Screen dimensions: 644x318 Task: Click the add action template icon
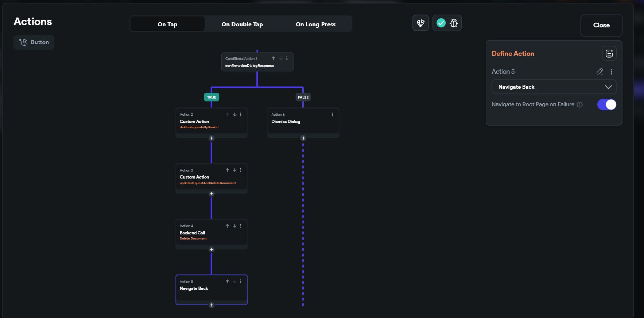[x=609, y=54]
